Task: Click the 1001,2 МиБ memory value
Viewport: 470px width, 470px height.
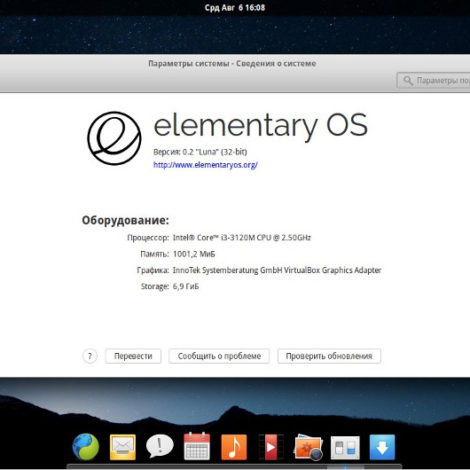Action: [194, 254]
